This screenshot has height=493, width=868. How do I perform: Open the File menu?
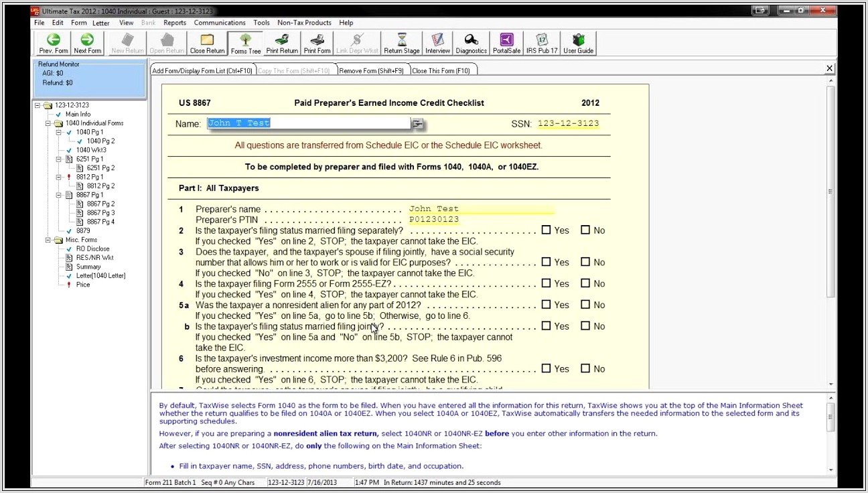click(x=40, y=23)
